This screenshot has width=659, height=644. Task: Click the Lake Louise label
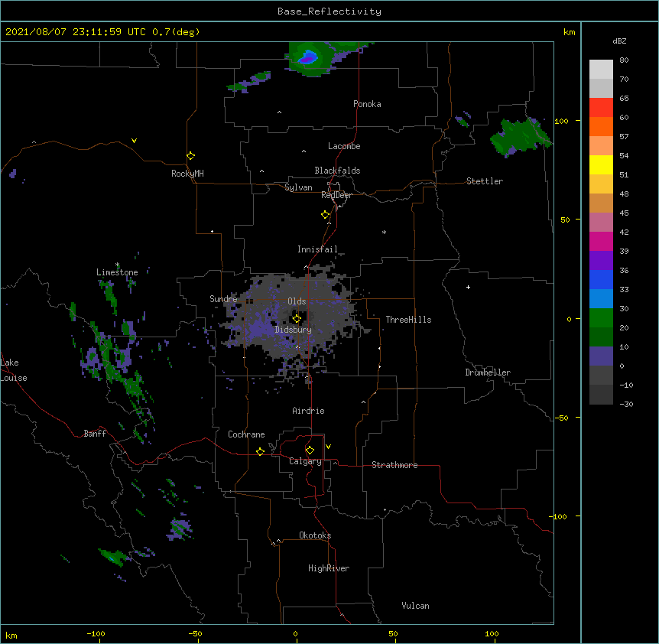point(14,370)
